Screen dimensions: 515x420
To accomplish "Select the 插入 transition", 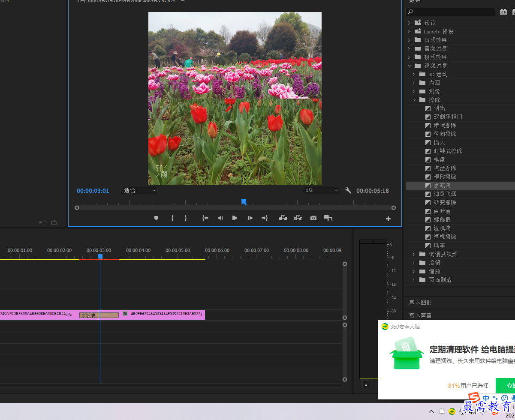I will point(439,143).
